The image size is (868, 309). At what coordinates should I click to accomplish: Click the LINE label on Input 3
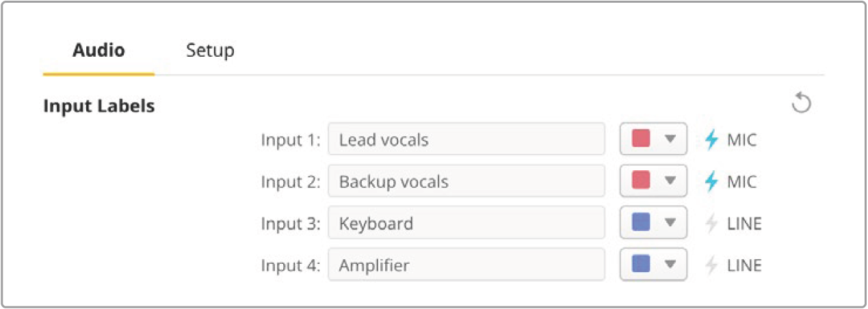pos(744,224)
